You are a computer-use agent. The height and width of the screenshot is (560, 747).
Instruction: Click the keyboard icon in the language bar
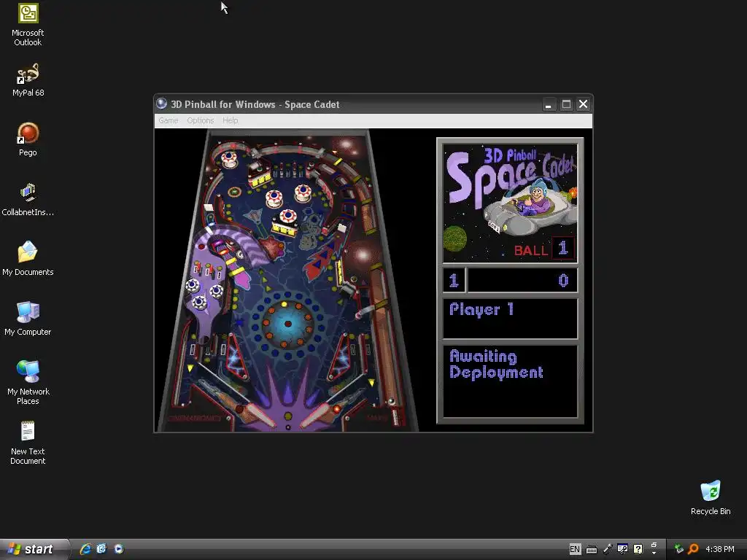tap(591, 550)
